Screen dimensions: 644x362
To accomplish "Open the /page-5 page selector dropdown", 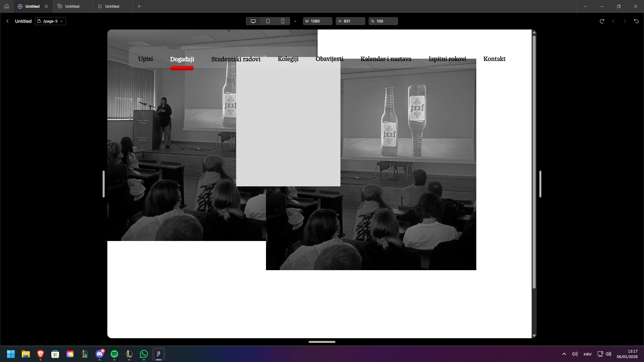I will pyautogui.click(x=50, y=21).
